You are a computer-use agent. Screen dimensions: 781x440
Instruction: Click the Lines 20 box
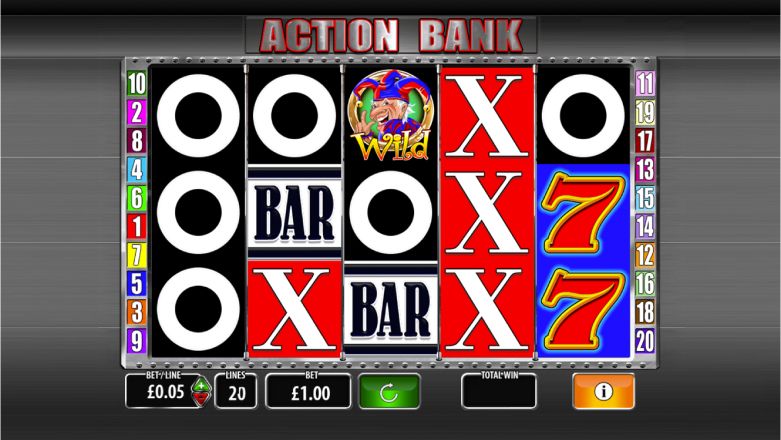pos(236,392)
